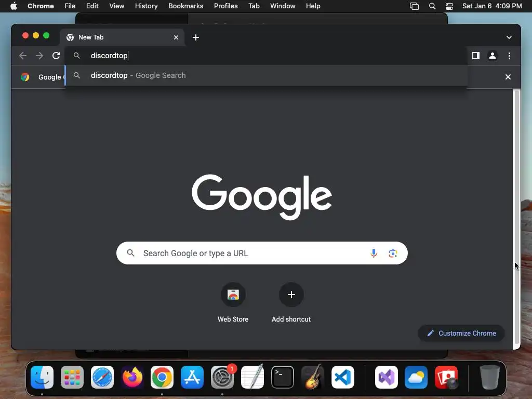The image size is (532, 399).
Task: Click the address bar text field
Action: pos(266,56)
